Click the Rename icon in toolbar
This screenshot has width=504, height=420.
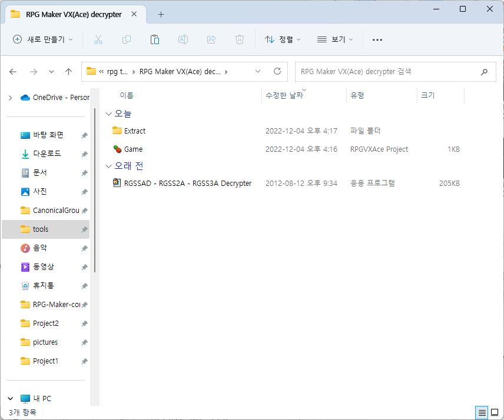[x=183, y=39]
